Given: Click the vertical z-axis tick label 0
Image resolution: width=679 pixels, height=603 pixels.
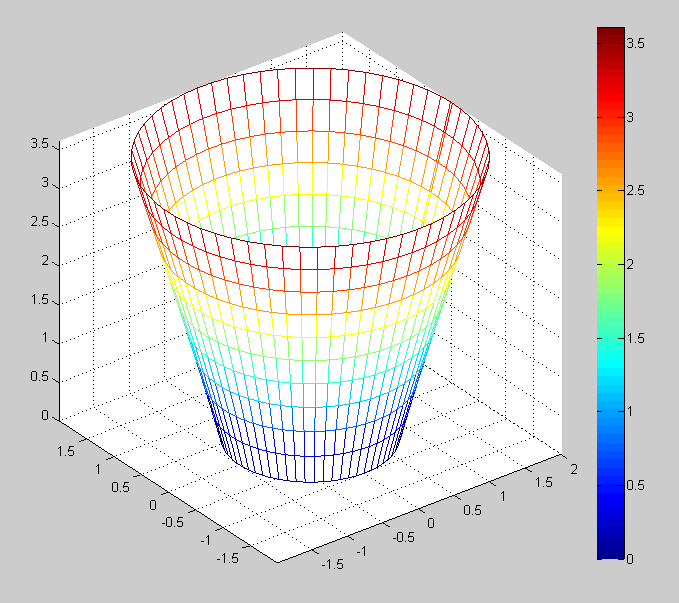Looking at the screenshot, I should coord(45,416).
